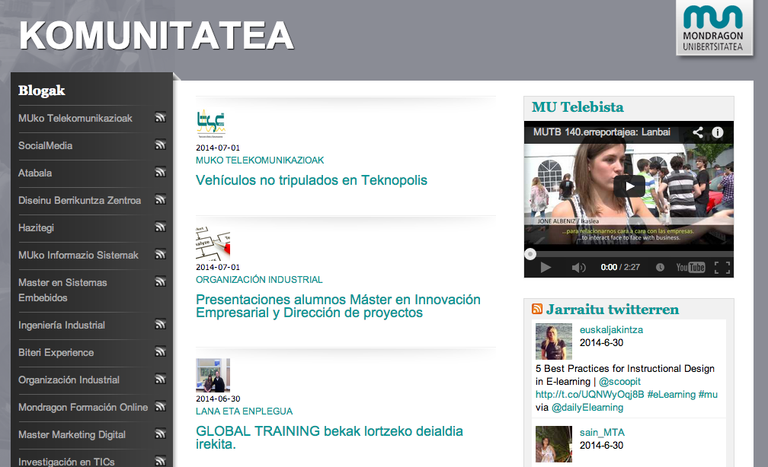Toggle fullscreen on the video player

[x=722, y=267]
